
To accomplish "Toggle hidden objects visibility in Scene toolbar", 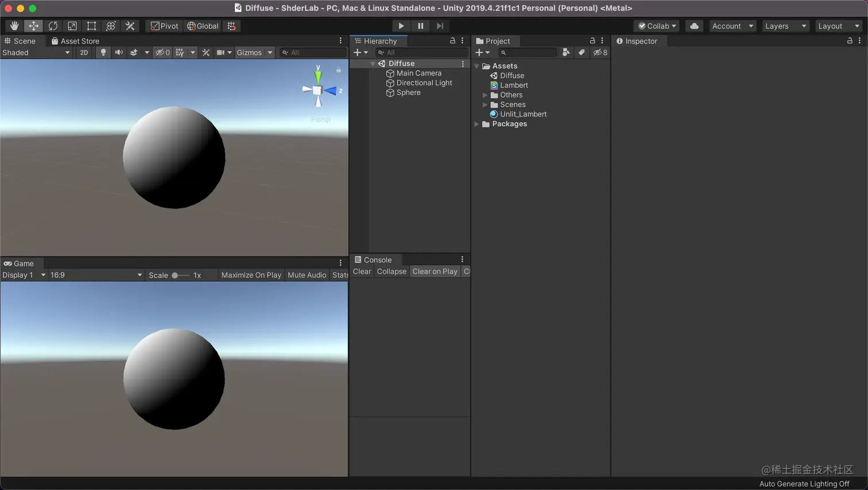I will click(x=162, y=52).
